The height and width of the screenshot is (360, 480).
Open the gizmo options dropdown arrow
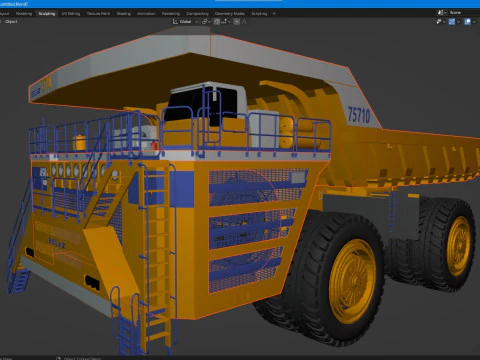[x=459, y=22]
